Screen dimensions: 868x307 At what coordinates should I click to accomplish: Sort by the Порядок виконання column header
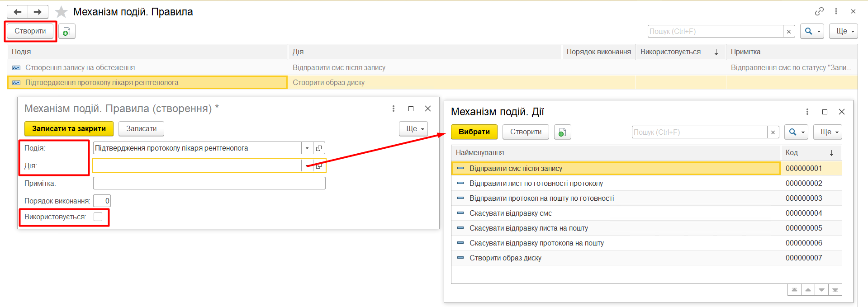point(598,52)
